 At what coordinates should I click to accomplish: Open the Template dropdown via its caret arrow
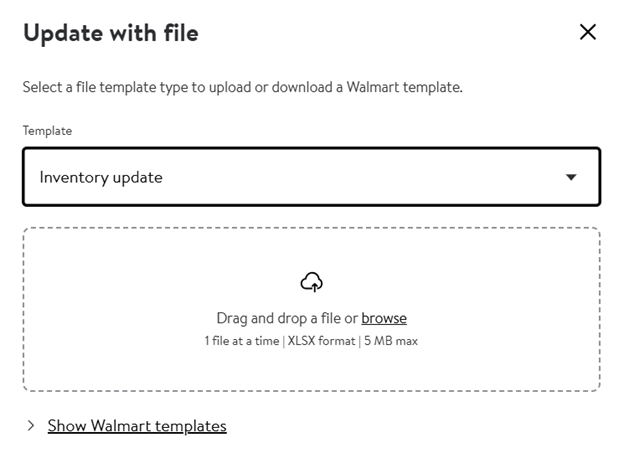[571, 177]
